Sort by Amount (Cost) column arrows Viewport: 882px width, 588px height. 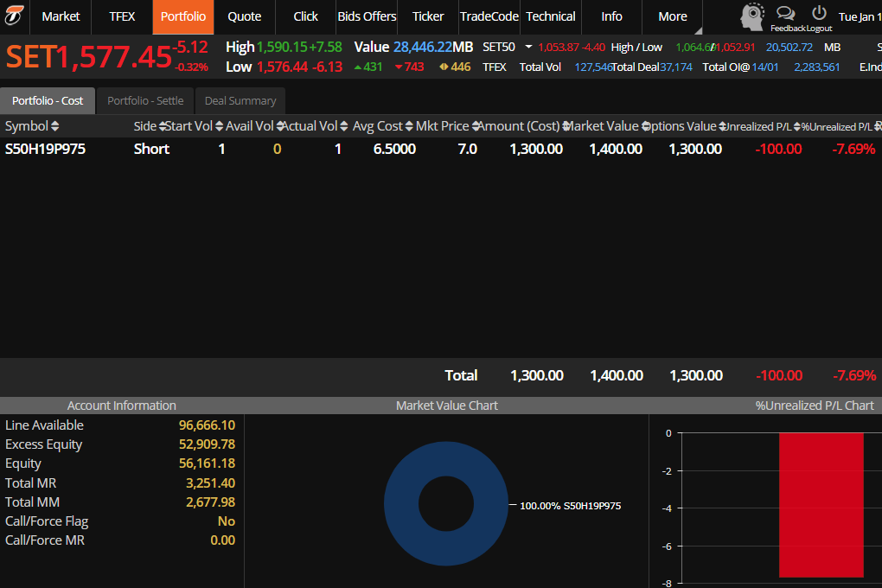[566, 126]
